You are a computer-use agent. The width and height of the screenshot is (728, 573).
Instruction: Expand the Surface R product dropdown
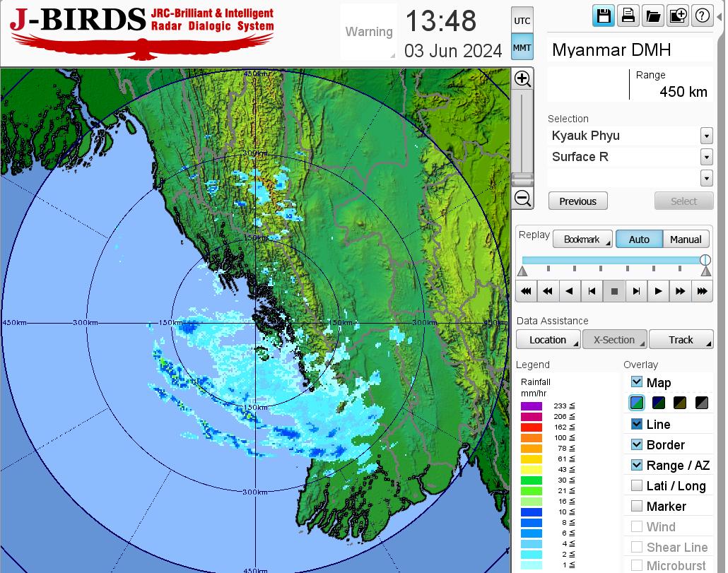[706, 157]
